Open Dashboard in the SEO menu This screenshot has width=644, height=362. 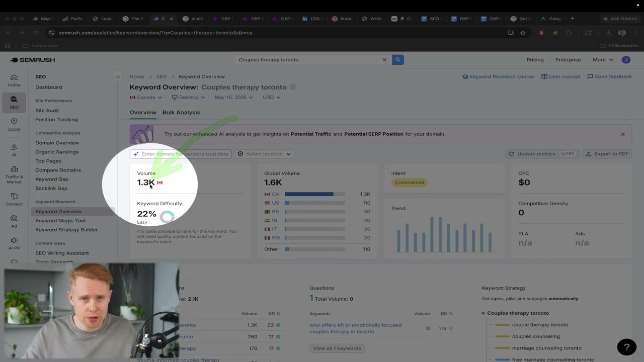pyautogui.click(x=49, y=87)
